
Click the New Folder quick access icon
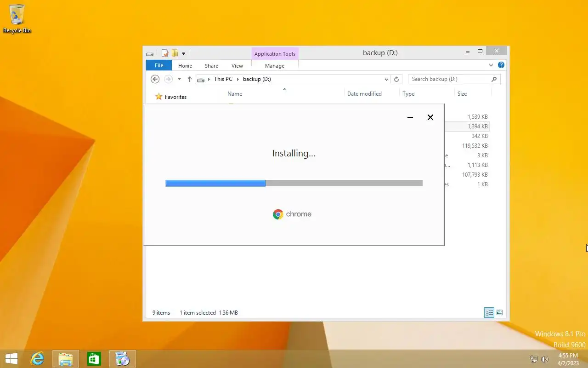point(175,53)
